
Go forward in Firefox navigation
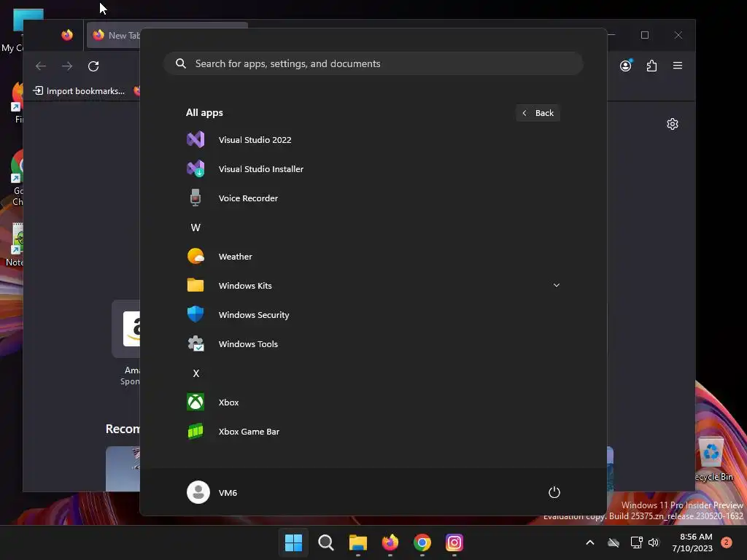coord(67,66)
